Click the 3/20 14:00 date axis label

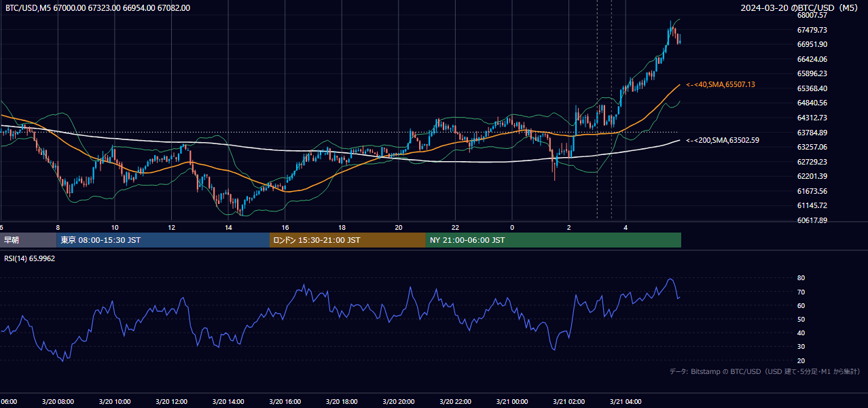(x=228, y=402)
